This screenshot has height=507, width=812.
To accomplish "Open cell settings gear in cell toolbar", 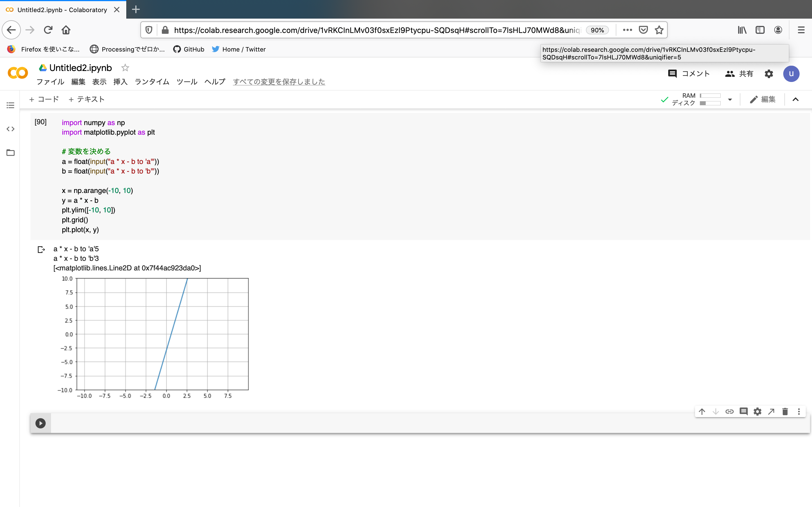I will point(757,412).
